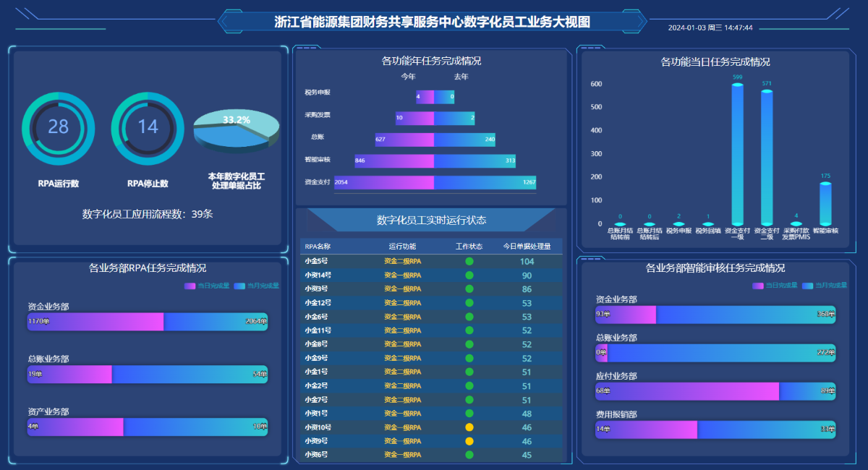Click the RPA名称 column header
868x470 pixels.
[318, 247]
